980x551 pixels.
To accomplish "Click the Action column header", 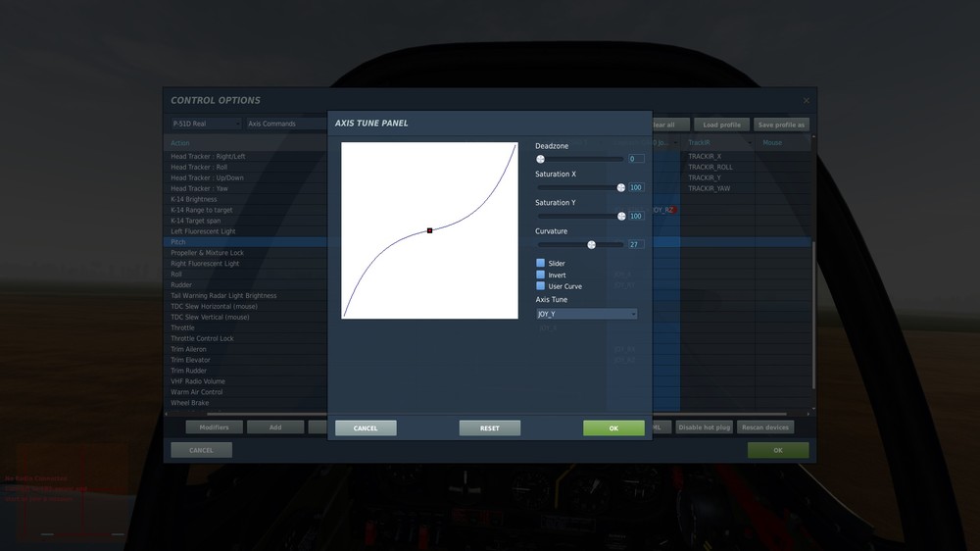I will point(246,142).
